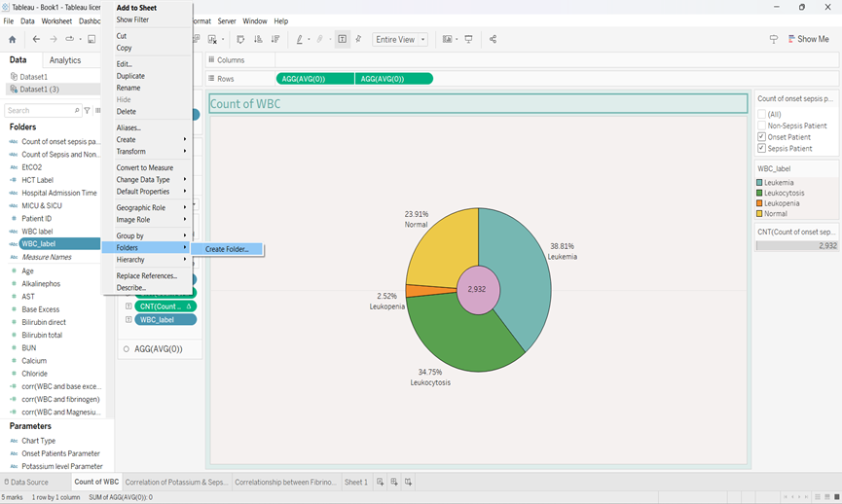842x504 pixels.
Task: Check the Non-Sepsis Patient filter box
Action: click(761, 126)
